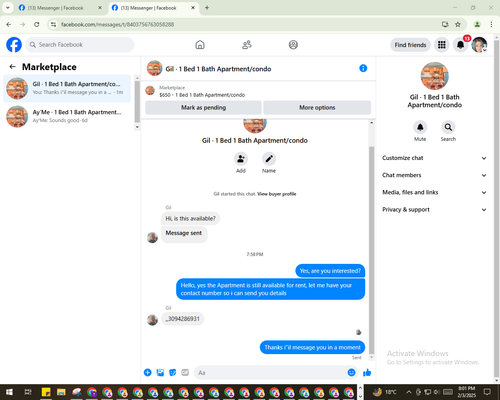Open the emoji picker icon
The image size is (500, 400).
pos(351,372)
